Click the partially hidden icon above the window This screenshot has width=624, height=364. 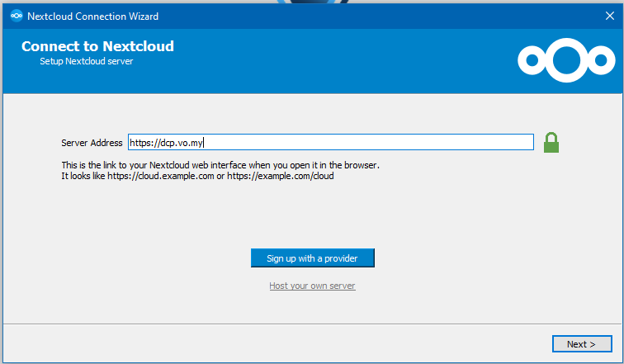coord(310,2)
